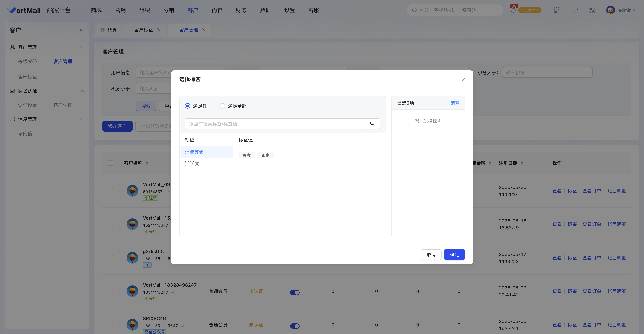Click the admin avatar icon
The width and height of the screenshot is (644, 334).
pos(610,10)
